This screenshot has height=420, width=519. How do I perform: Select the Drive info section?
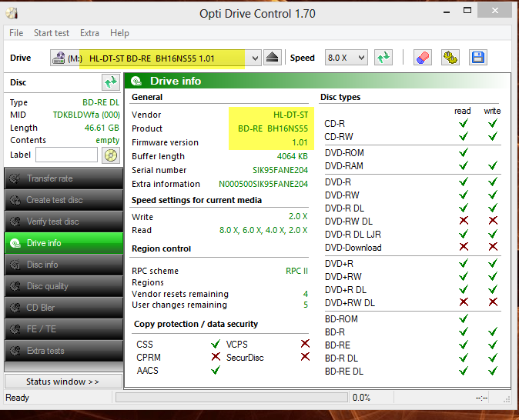(x=64, y=243)
